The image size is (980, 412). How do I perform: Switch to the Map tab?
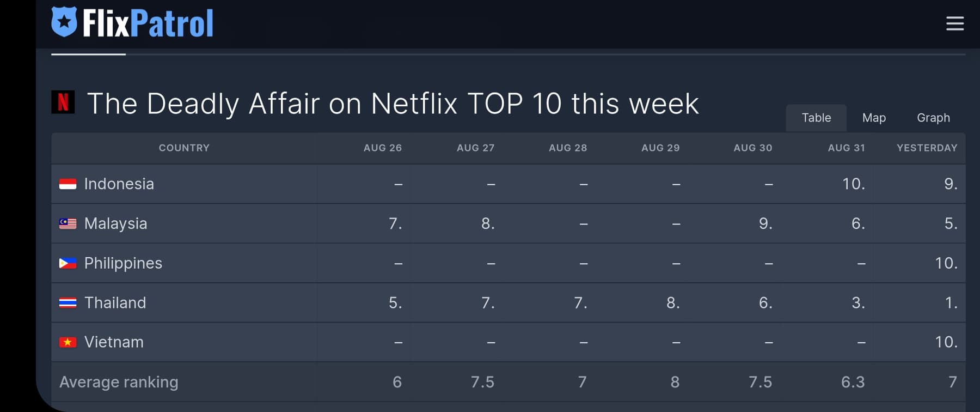pos(874,118)
